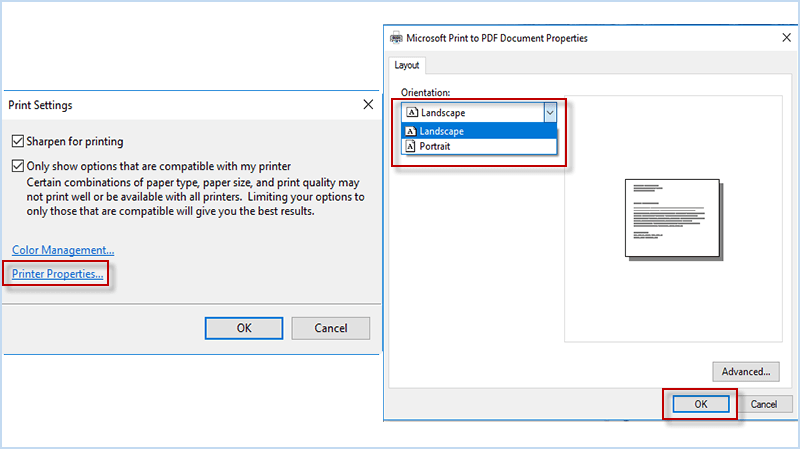This screenshot has height=449, width=800.
Task: Click the page icon beside Portrait entry
Action: coord(410,146)
